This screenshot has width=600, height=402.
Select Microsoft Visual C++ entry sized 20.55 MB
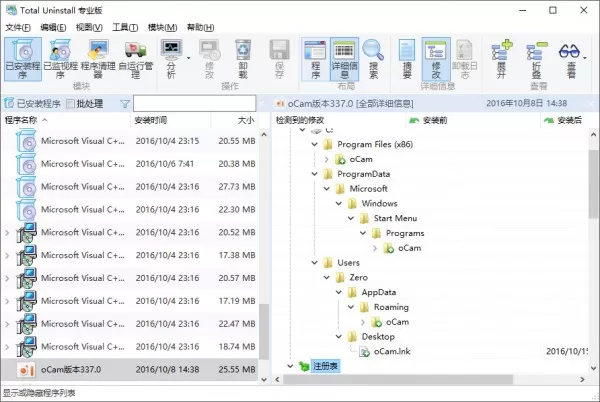point(130,141)
